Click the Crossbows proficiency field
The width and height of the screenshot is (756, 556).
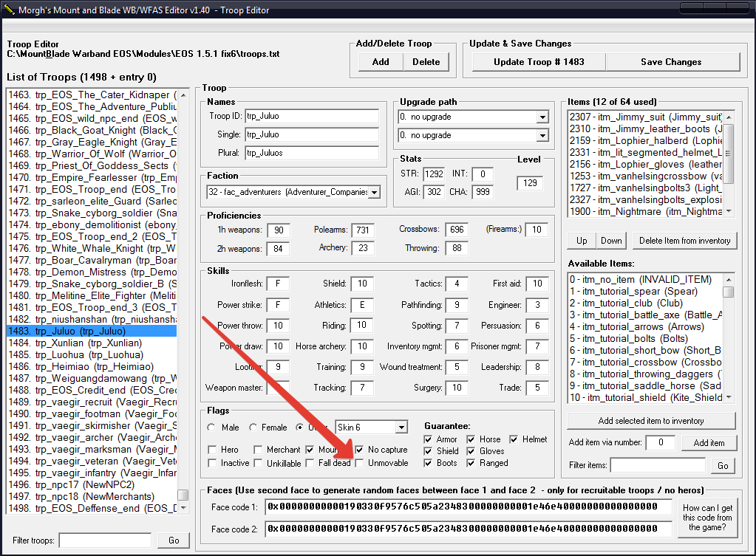coord(457,230)
